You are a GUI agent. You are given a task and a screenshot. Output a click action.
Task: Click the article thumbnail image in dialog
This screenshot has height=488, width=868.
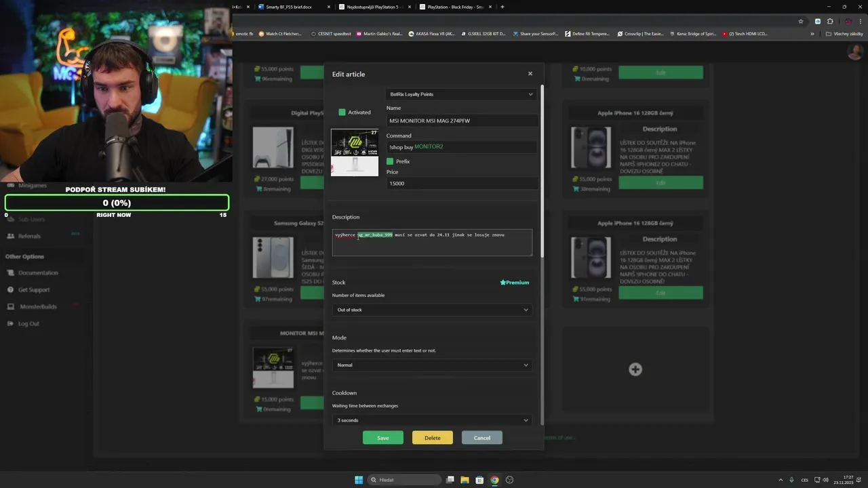click(355, 152)
